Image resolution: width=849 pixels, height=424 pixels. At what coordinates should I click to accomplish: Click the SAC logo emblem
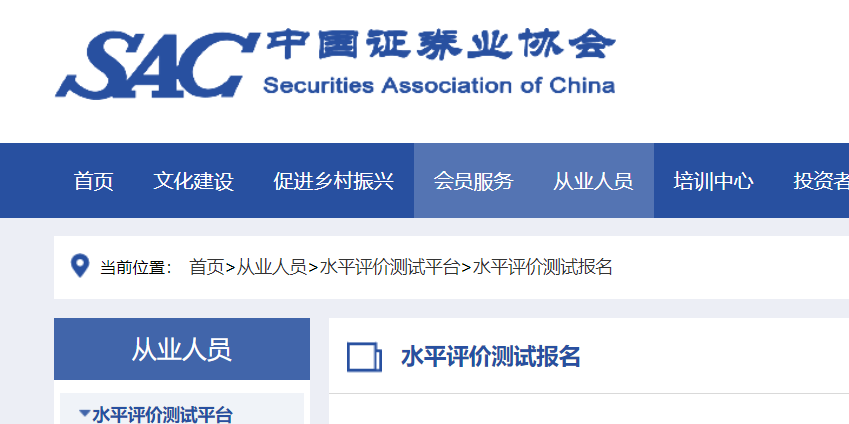pyautogui.click(x=157, y=65)
